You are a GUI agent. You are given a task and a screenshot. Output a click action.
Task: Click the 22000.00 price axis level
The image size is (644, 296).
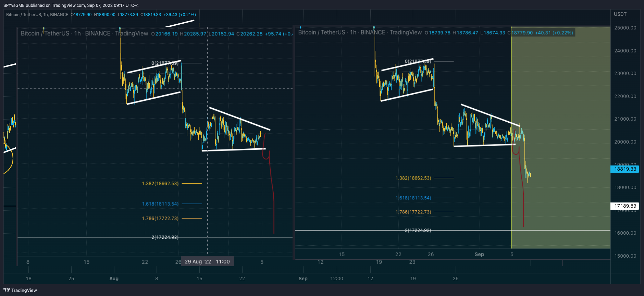pos(625,96)
